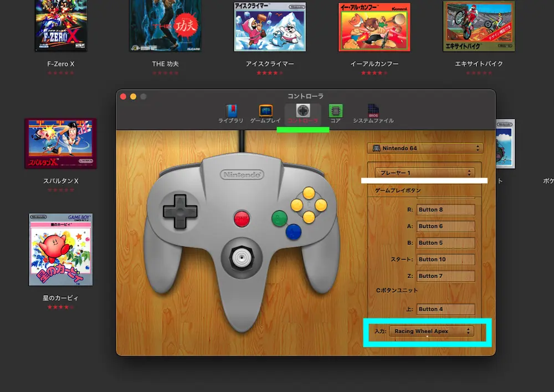
Task: Click the Z field showing Button 7
Action: [x=445, y=276]
